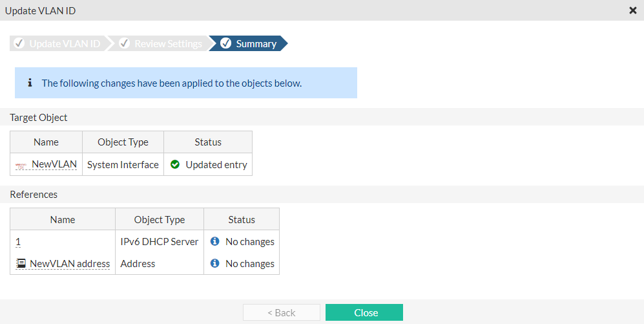Click the info icon in the blue banner
644x324 pixels.
(x=30, y=83)
